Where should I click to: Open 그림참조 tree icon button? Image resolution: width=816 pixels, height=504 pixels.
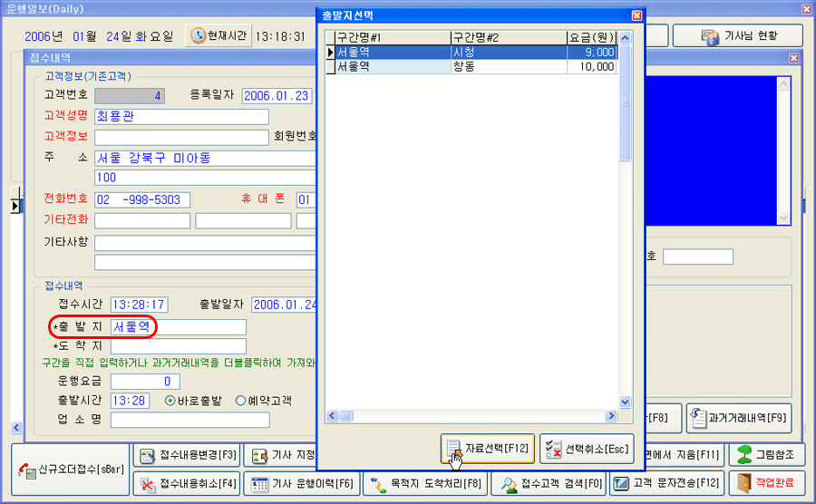[766, 456]
